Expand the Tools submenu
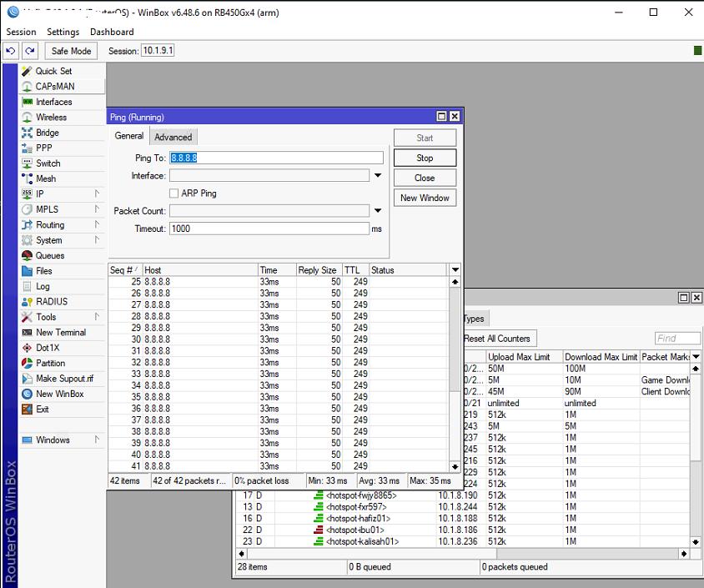The width and height of the screenshot is (704, 588). [x=97, y=317]
